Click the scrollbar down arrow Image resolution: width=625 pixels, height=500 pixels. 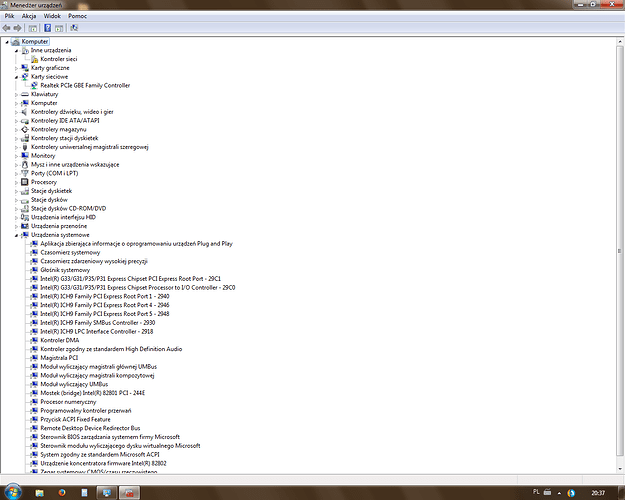(x=620, y=469)
